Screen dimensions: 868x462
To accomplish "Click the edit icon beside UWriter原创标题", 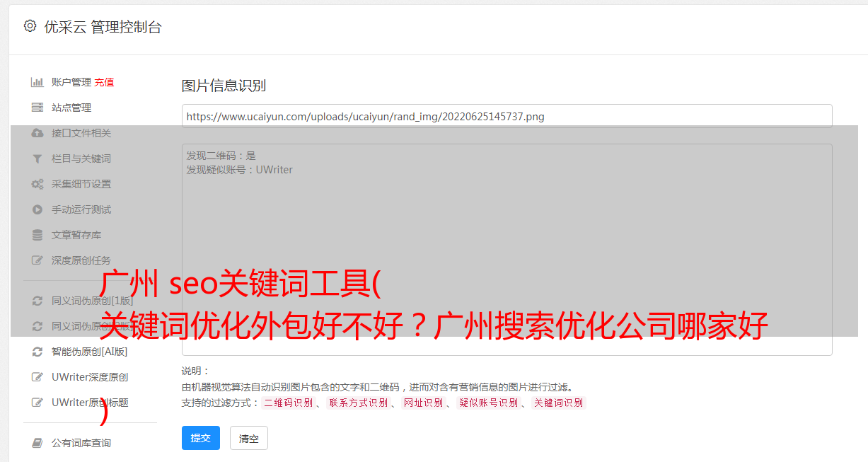I will [37, 403].
